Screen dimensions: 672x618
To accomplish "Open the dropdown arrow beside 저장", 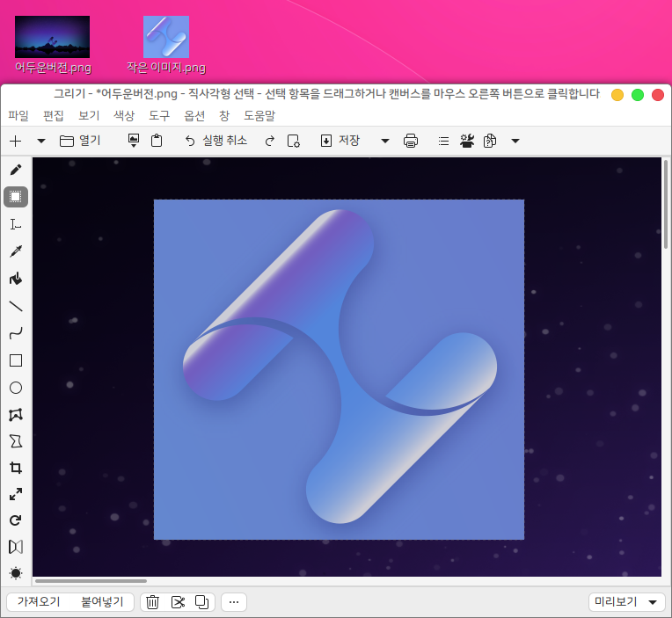I will point(384,141).
